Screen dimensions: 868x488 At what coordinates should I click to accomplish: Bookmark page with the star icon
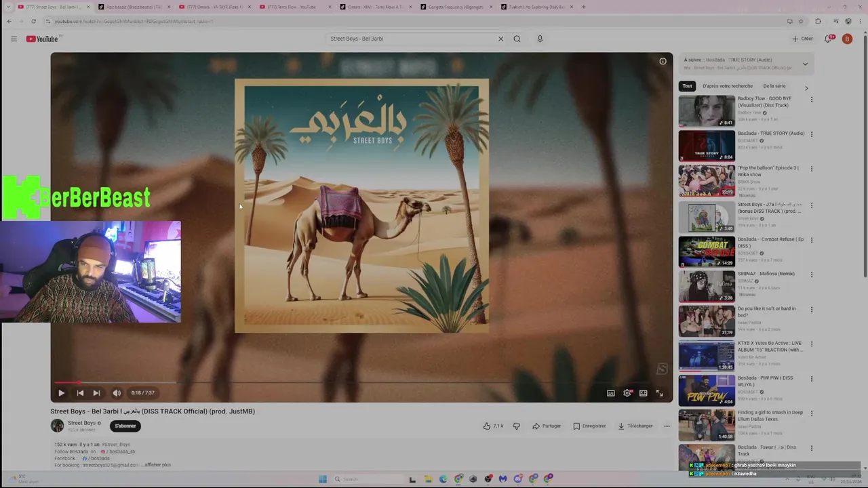[801, 21]
